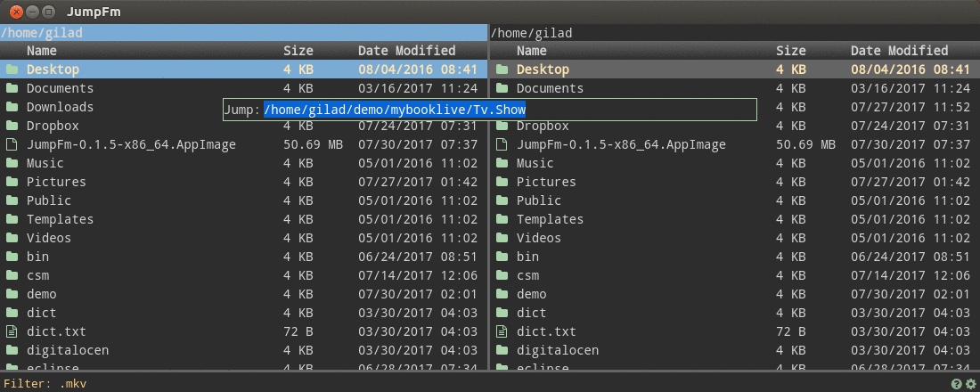Select Templates name in right panel
The width and height of the screenshot is (980, 392).
click(x=550, y=219)
